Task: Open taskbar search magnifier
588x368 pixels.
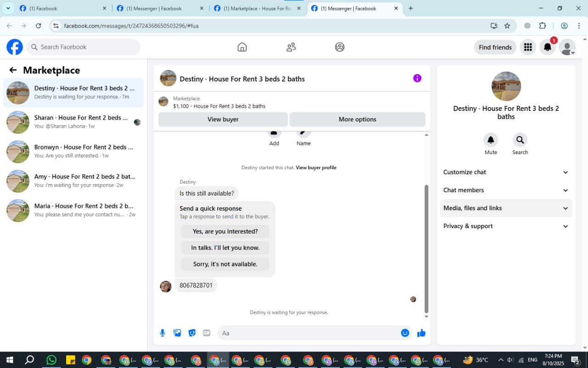Action: point(29,360)
